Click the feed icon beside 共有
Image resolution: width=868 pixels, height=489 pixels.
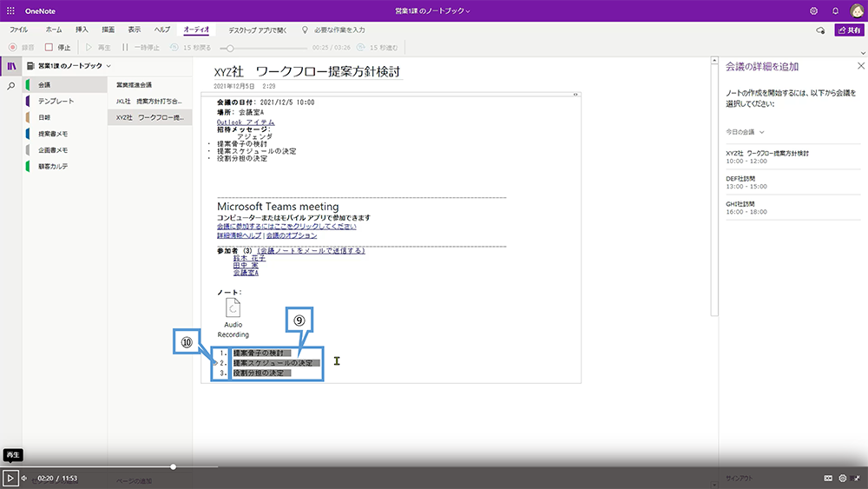tap(820, 30)
